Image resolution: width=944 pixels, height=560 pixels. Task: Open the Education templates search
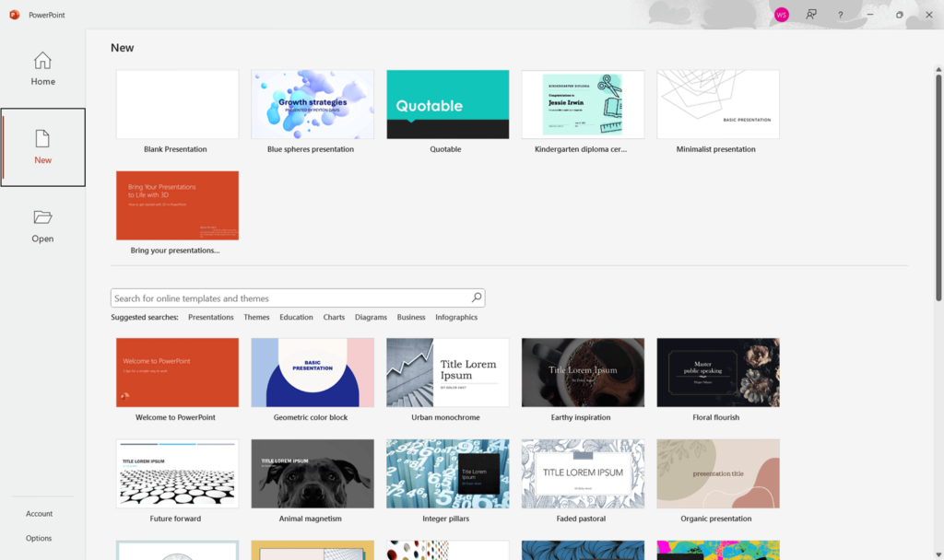pos(296,317)
